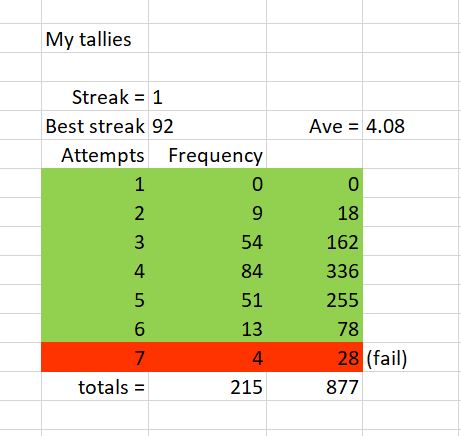This screenshot has width=461, height=436.
Task: Click the frequency cell showing 84
Action: (207, 270)
